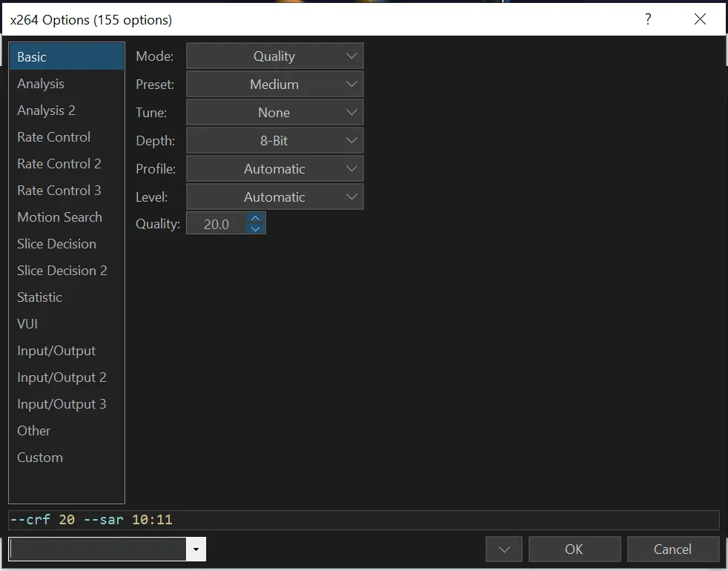Open the Motion Search category
Screen dimensions: 728x571
[67, 217]
